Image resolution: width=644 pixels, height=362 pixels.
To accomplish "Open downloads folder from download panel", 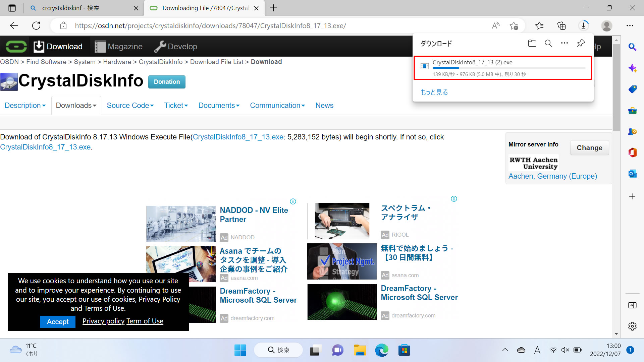I will (532, 43).
